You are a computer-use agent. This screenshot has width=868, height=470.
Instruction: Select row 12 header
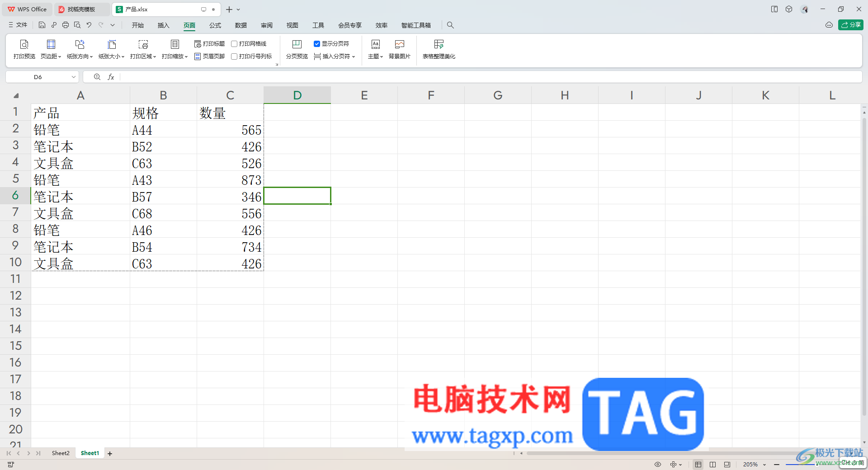click(15, 296)
